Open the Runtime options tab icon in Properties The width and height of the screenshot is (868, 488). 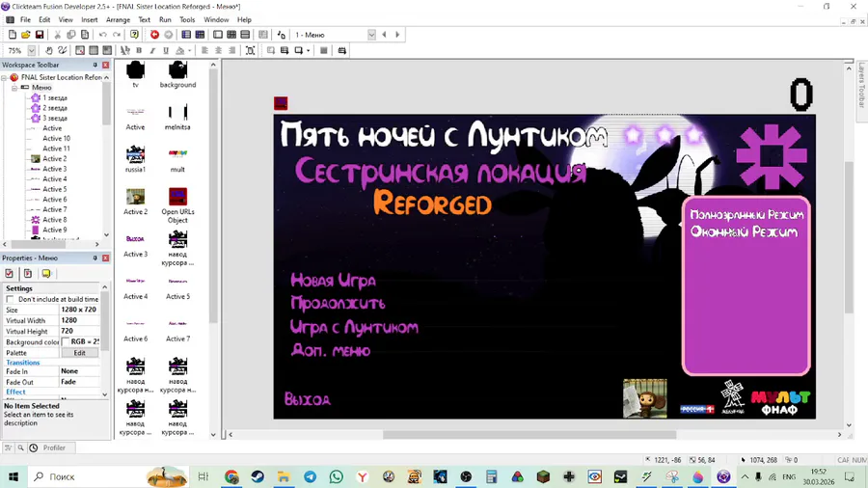[x=28, y=273]
